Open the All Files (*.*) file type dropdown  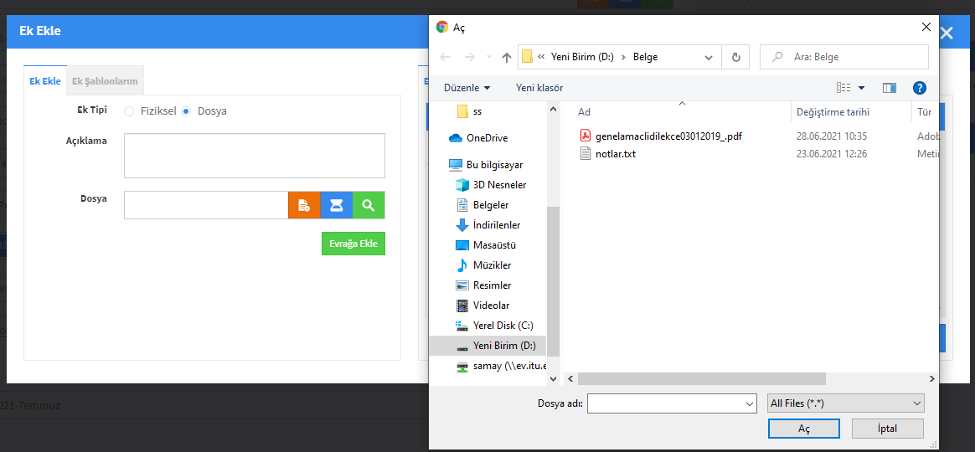pos(846,404)
